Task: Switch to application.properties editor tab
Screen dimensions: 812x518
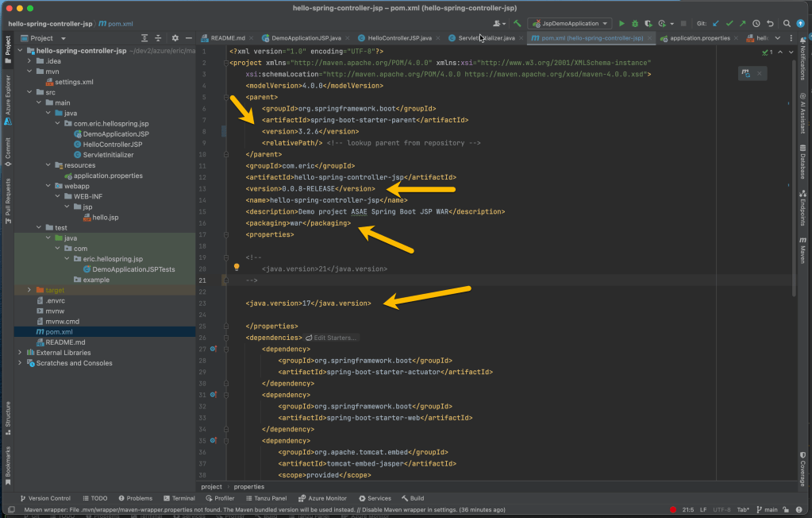Action: pyautogui.click(x=699, y=38)
